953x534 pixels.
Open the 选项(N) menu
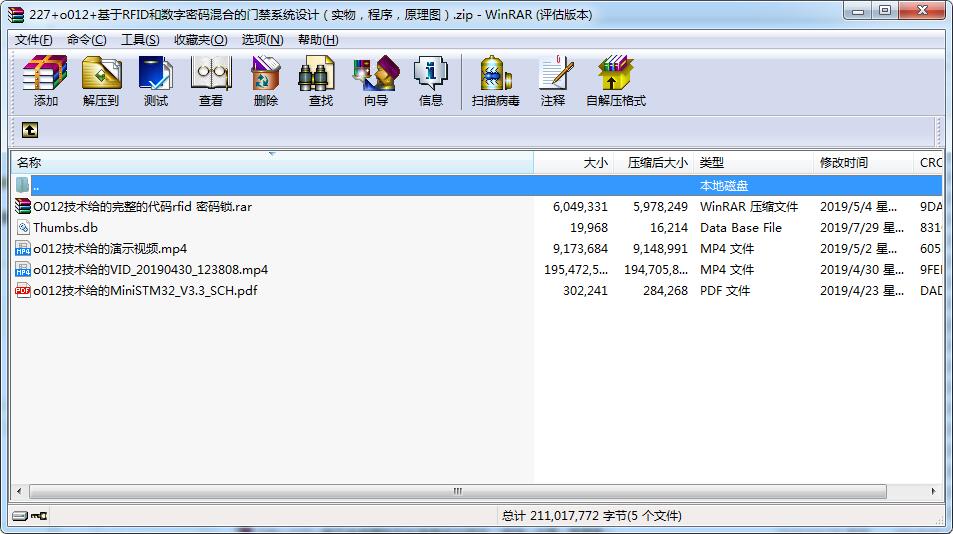263,39
